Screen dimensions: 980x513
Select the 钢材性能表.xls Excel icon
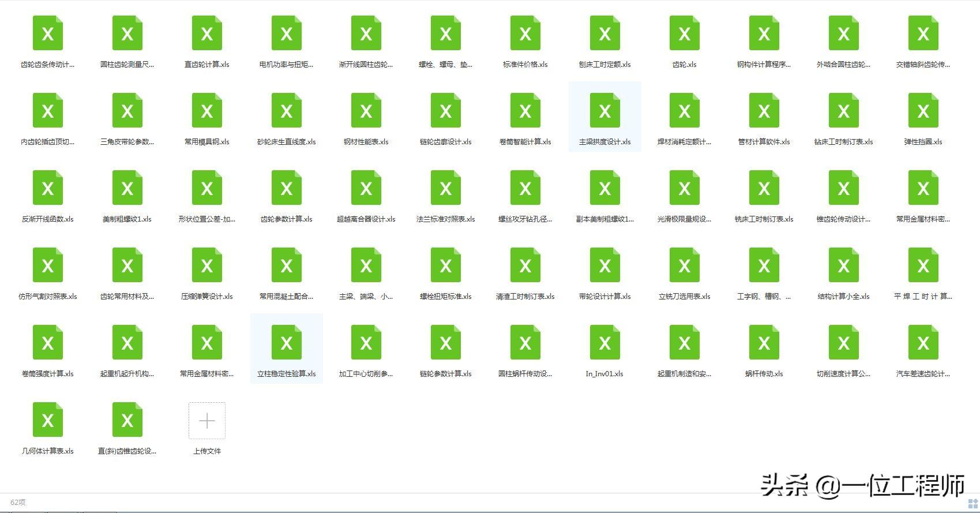pyautogui.click(x=366, y=111)
